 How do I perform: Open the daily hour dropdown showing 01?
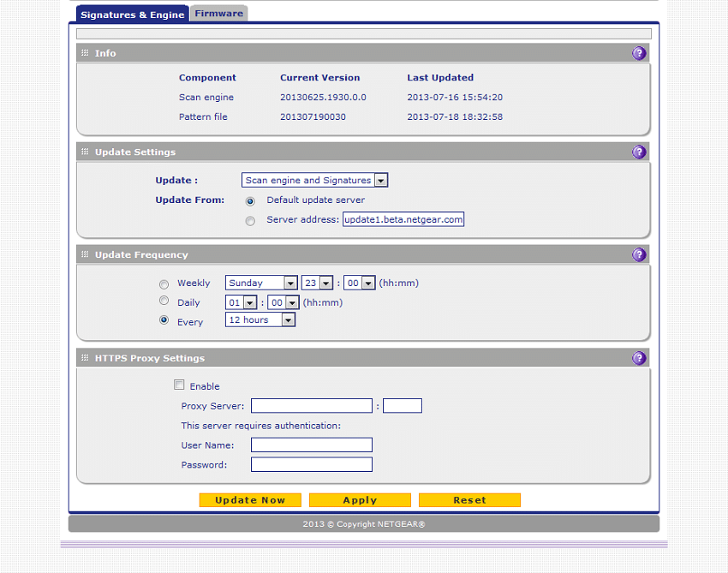pos(241,302)
